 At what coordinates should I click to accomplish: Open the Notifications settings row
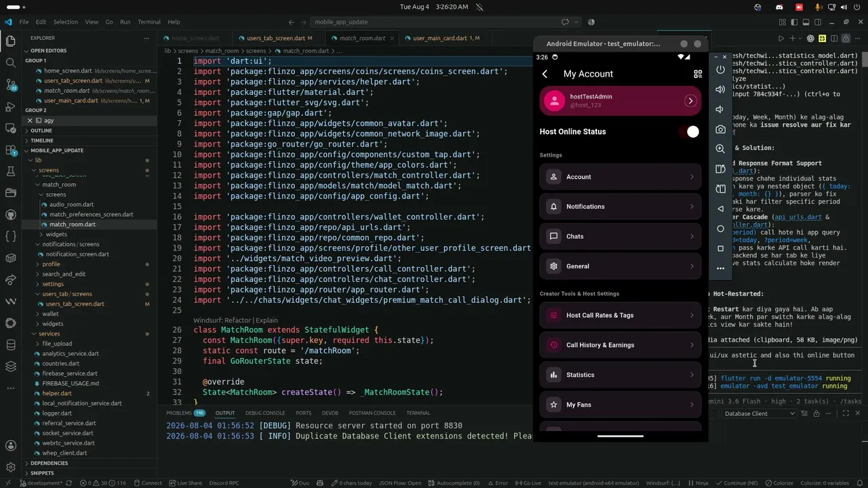620,207
